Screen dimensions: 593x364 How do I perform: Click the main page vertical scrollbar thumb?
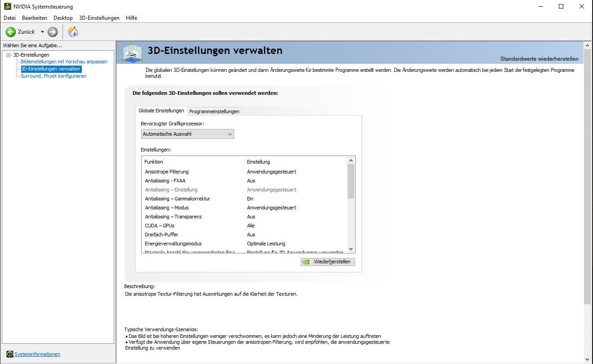point(588,177)
